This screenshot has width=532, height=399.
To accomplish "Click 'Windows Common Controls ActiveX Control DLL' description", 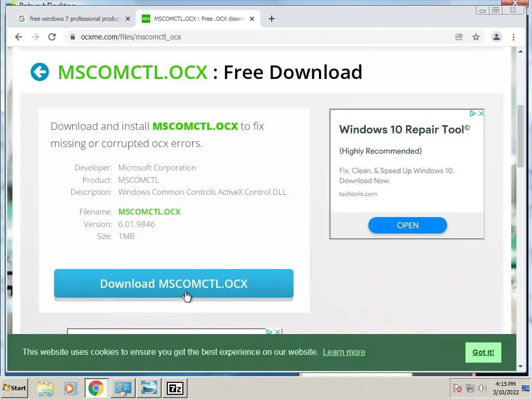I will 202,192.
